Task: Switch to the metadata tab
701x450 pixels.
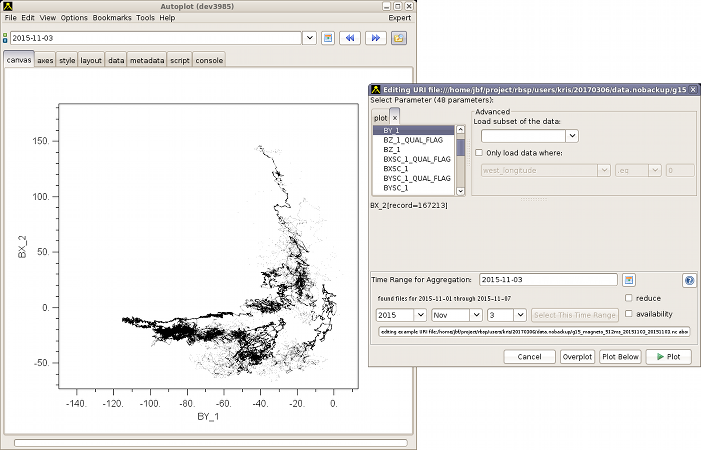Action: (147, 60)
